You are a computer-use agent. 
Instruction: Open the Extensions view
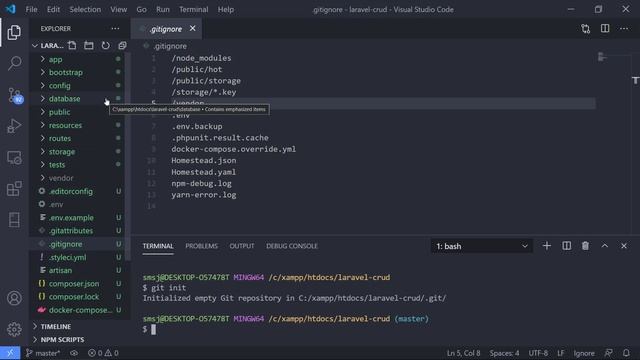(14, 189)
